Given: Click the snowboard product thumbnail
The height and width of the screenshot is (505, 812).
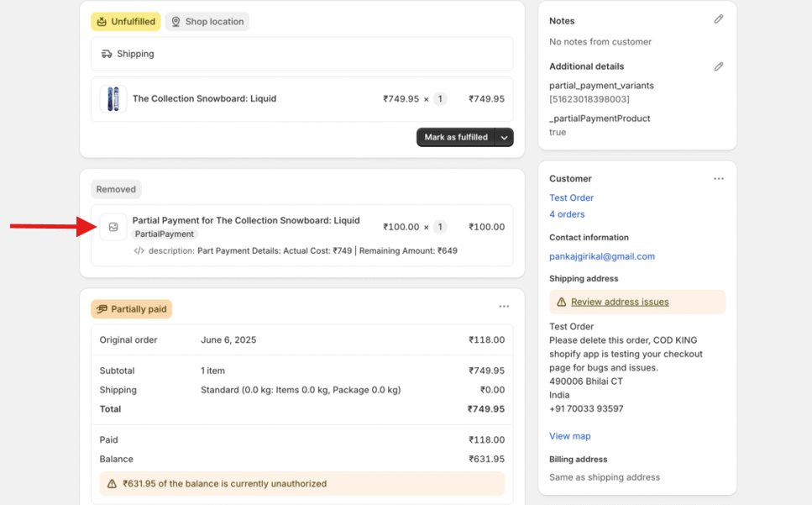Looking at the screenshot, I should point(113,99).
